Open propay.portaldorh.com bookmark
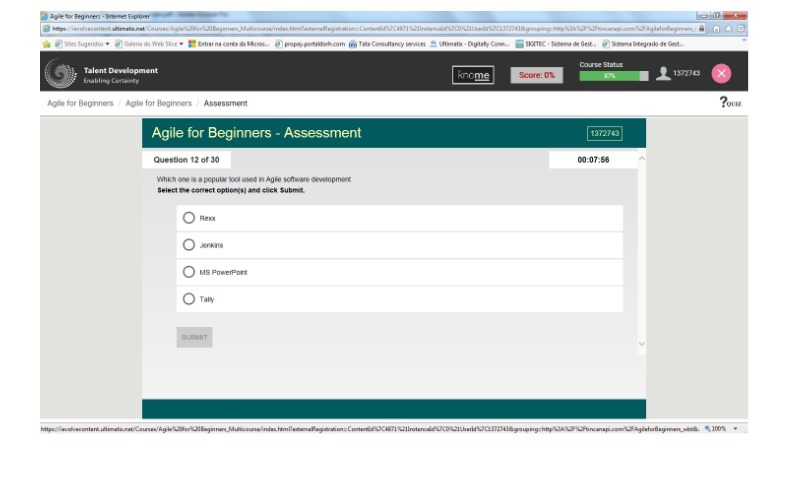The image size is (789, 496). click(x=310, y=44)
